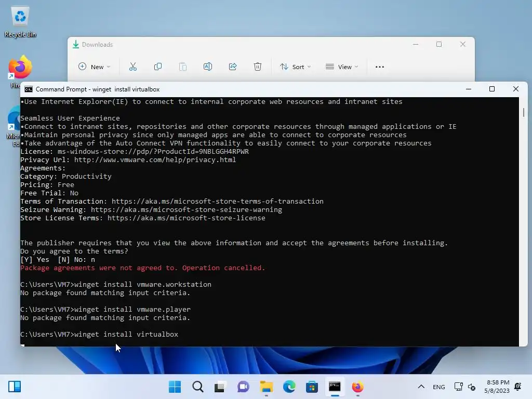Viewport: 532px width, 399px height.
Task: Click the vmware privacy URL text
Action: (x=155, y=160)
